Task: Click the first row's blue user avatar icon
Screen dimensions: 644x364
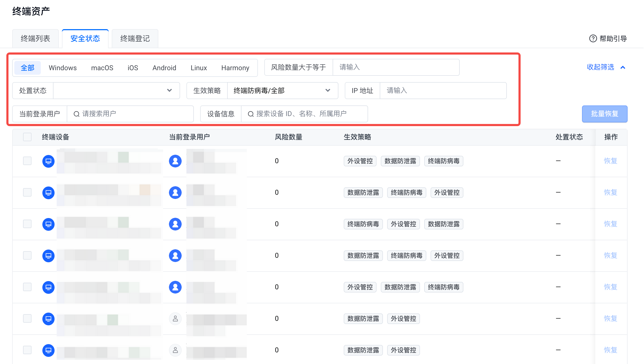Action: pyautogui.click(x=175, y=161)
